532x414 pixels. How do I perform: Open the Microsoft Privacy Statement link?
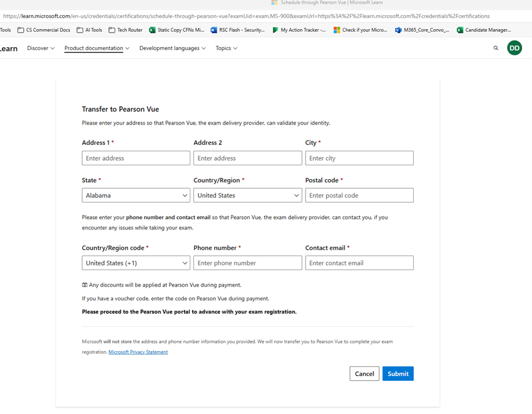pyautogui.click(x=138, y=352)
